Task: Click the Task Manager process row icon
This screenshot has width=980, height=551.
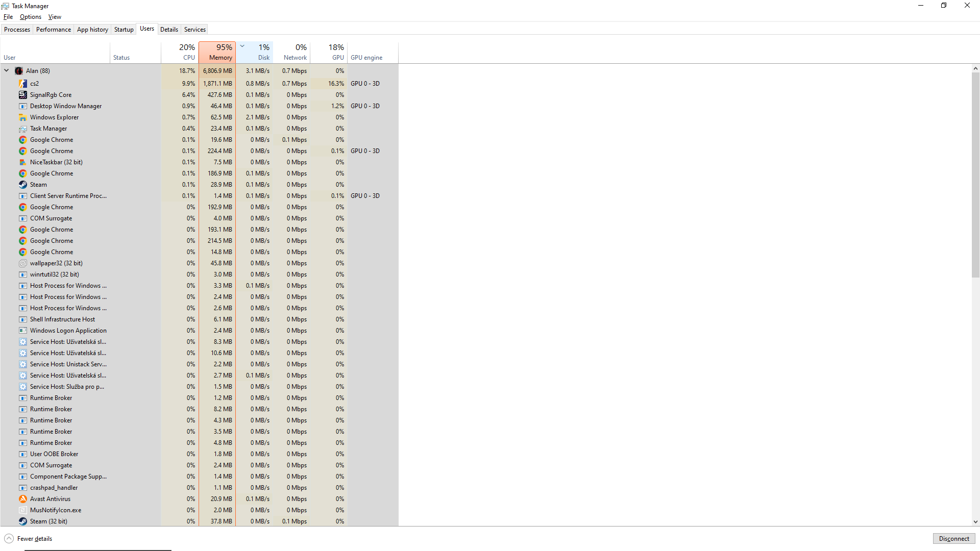Action: [x=23, y=129]
